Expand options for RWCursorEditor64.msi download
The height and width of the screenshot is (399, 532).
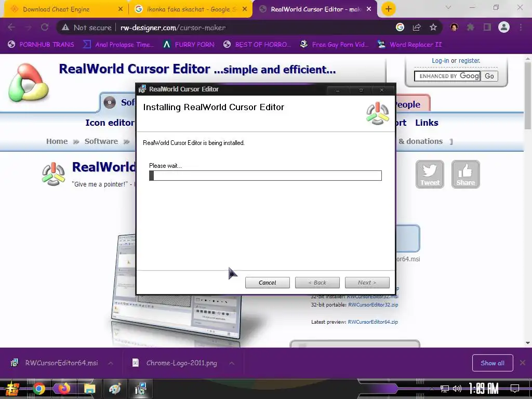110,363
